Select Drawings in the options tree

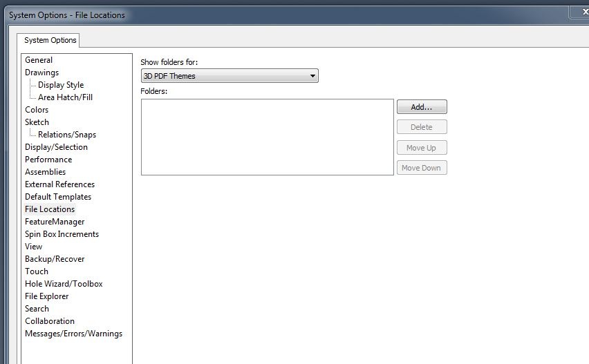(41, 73)
